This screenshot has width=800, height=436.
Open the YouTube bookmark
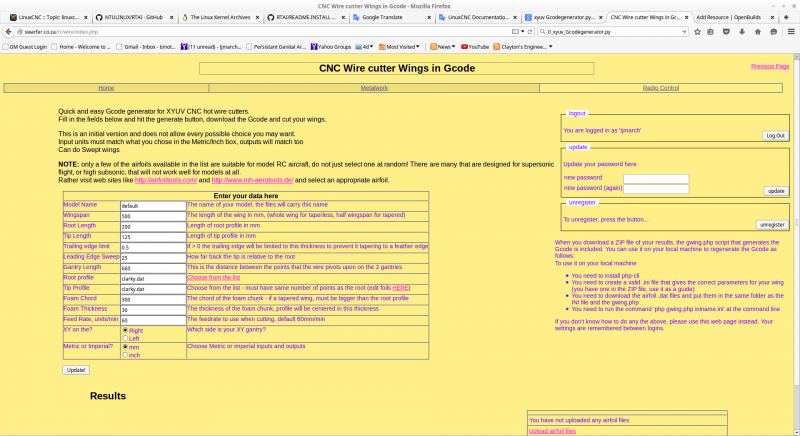click(478, 46)
